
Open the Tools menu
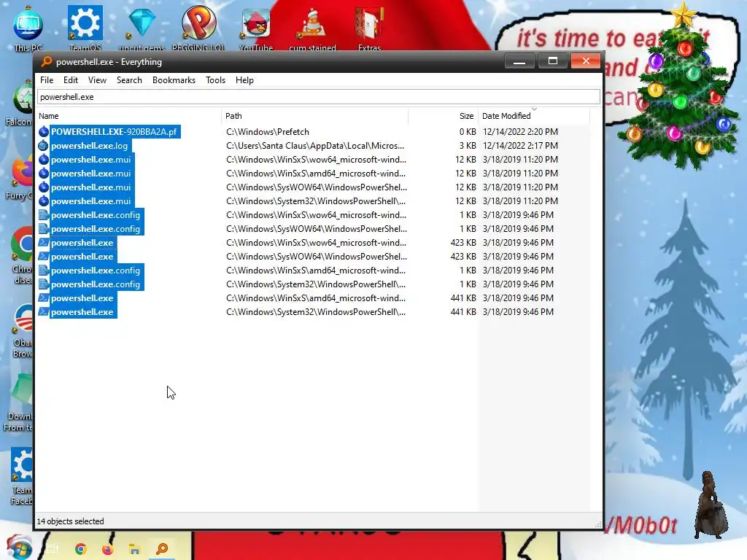pos(215,80)
